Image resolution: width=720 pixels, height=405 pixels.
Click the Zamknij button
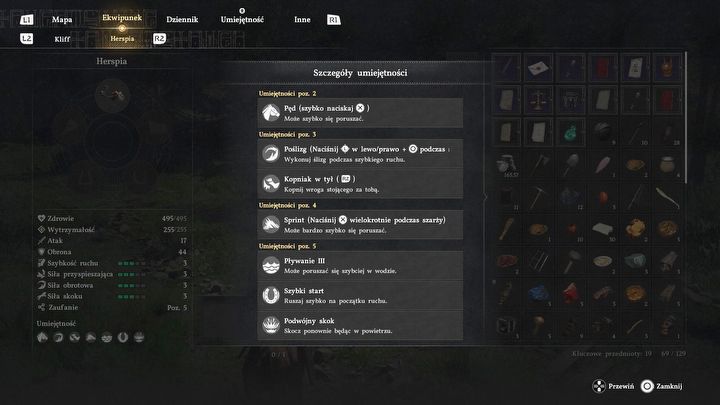[x=661, y=386]
